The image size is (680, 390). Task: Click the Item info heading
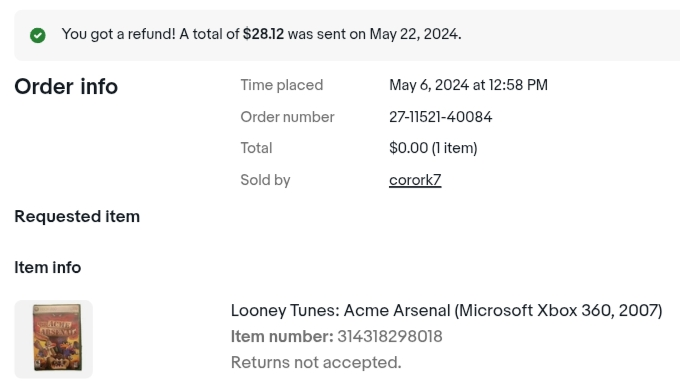point(48,268)
